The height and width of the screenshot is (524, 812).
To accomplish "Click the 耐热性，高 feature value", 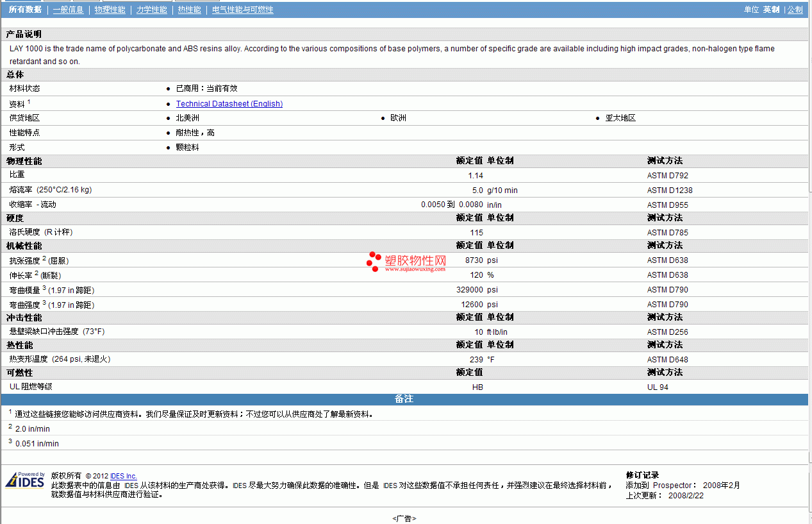I will pyautogui.click(x=195, y=133).
